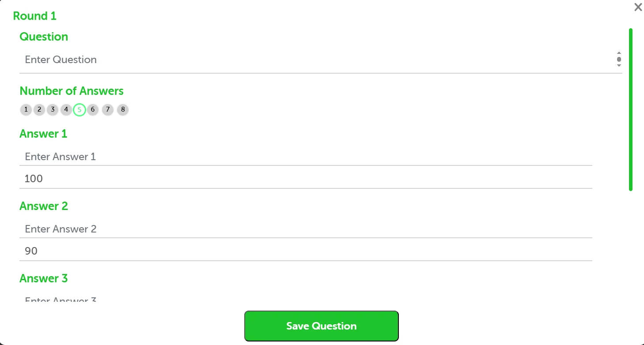Select 3 as the number of answers
Image resolution: width=644 pixels, height=345 pixels.
coord(53,109)
